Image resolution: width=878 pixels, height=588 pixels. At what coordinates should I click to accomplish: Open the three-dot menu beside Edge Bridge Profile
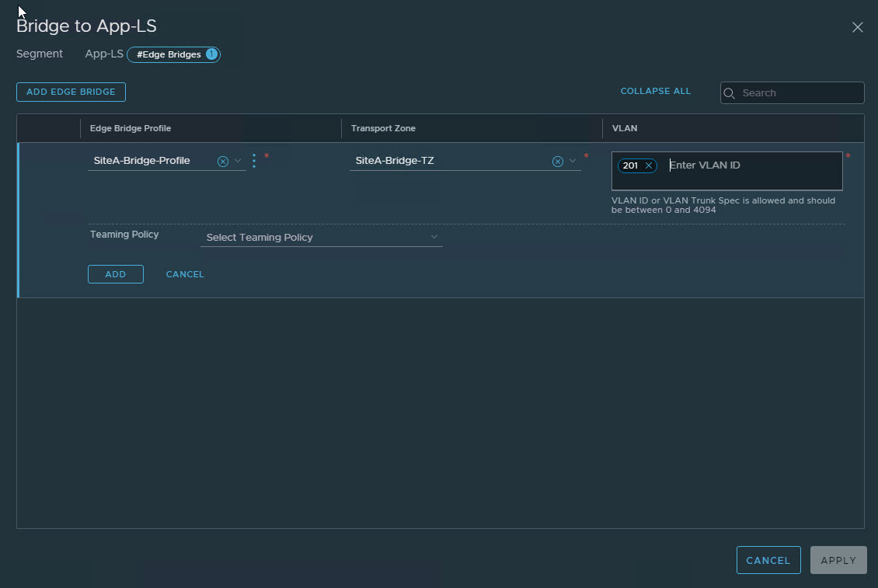click(x=254, y=161)
